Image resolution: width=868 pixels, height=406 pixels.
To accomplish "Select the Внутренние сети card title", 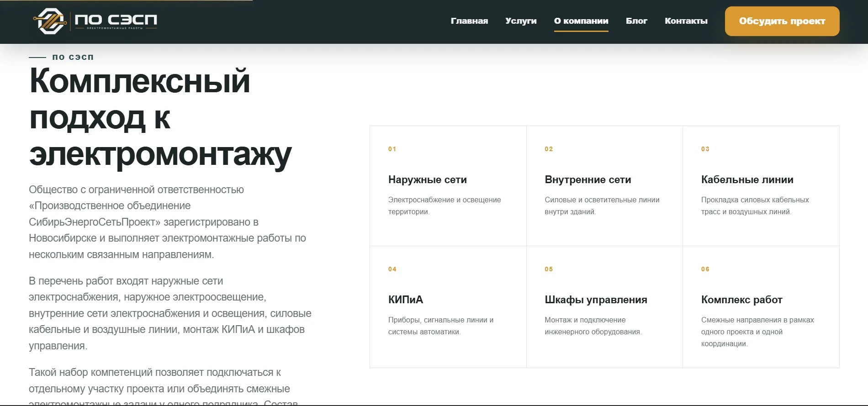I will click(x=588, y=180).
